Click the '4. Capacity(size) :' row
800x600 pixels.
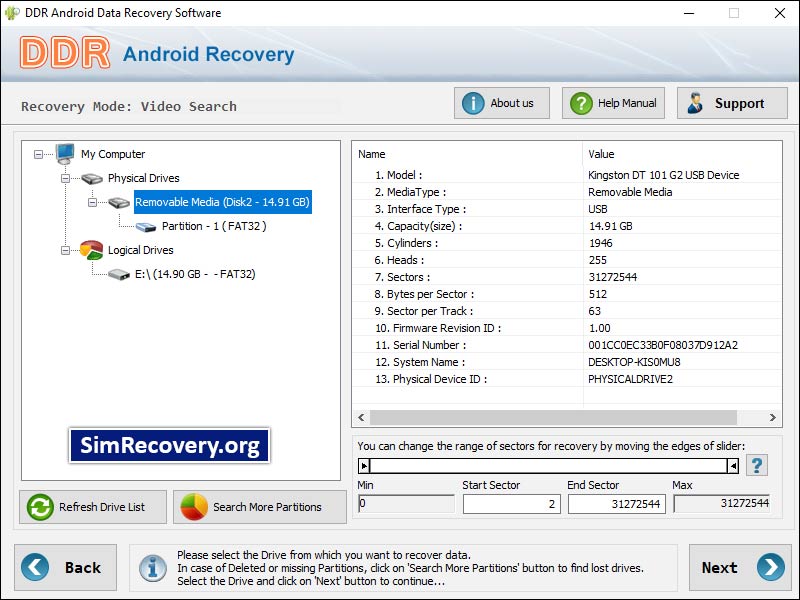567,226
